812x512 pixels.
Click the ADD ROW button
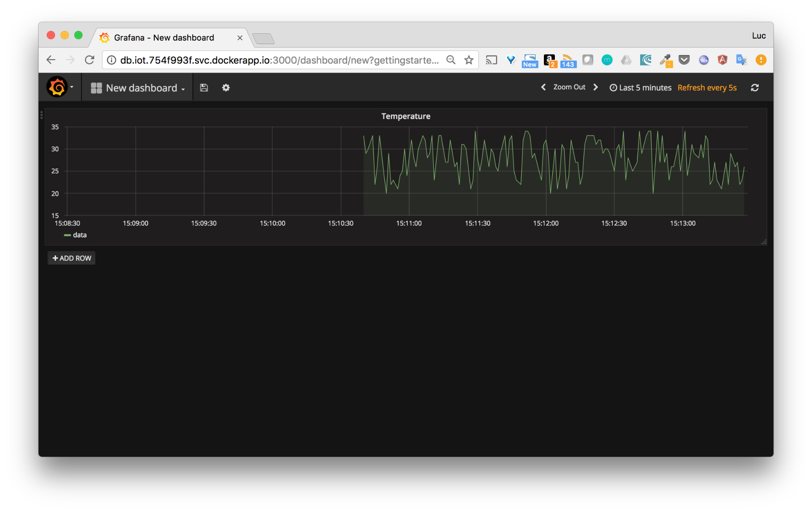click(x=71, y=258)
